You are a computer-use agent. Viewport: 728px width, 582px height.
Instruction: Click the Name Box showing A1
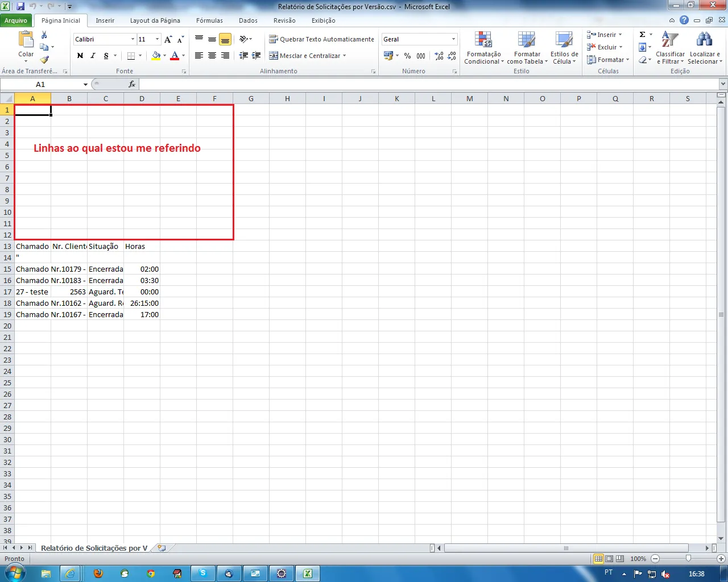[x=40, y=84]
